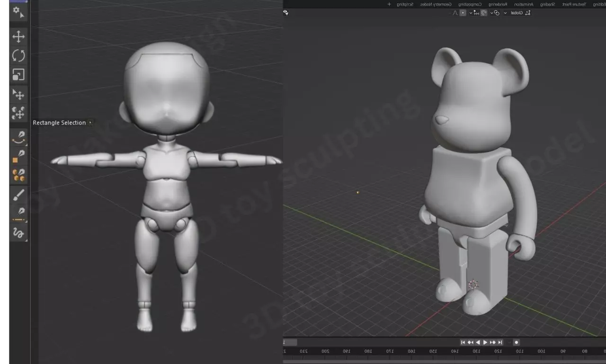
Task: Select the squiggle sketch spline tool
Action: [18, 233]
